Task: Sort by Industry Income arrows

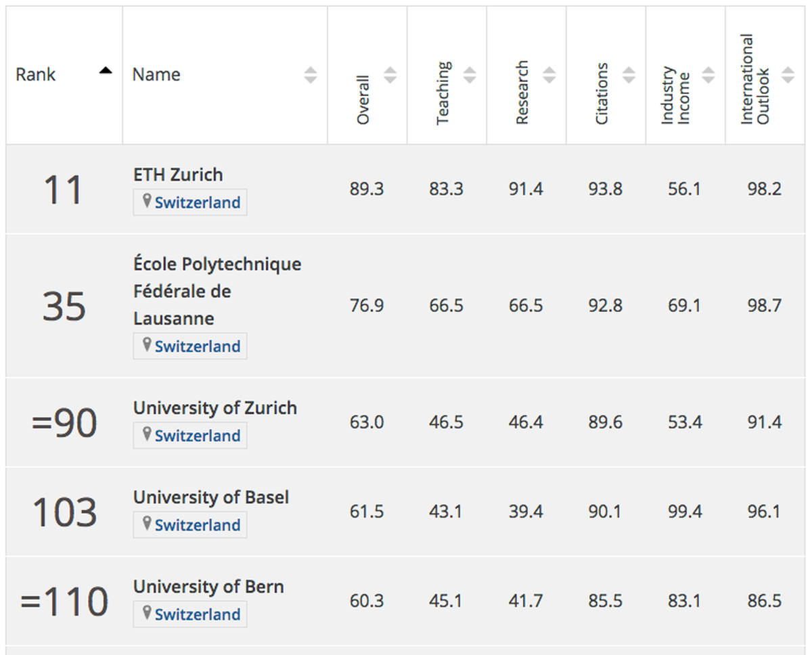Action: pos(708,74)
